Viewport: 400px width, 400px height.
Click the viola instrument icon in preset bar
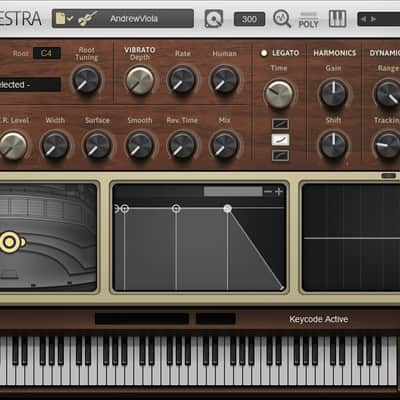(87, 18)
